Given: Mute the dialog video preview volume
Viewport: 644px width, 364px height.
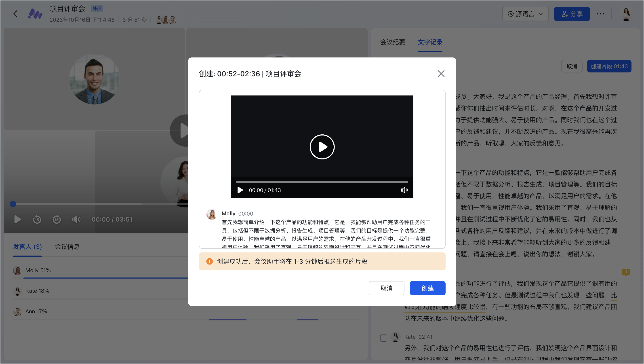Looking at the screenshot, I should click(x=404, y=190).
